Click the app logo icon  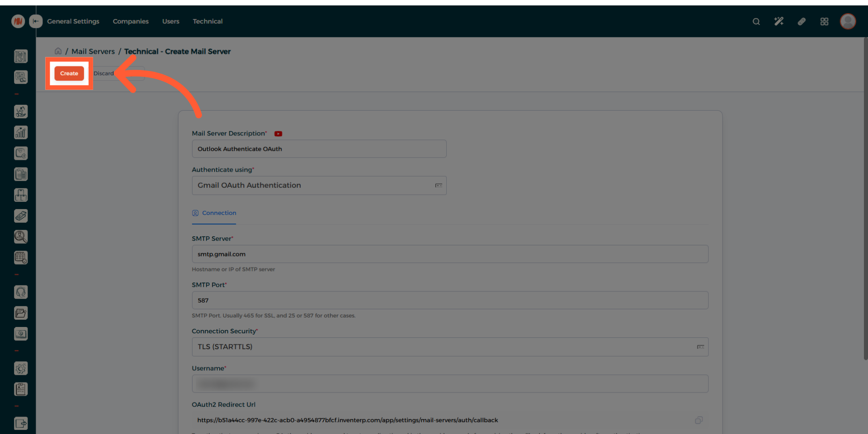click(x=18, y=21)
